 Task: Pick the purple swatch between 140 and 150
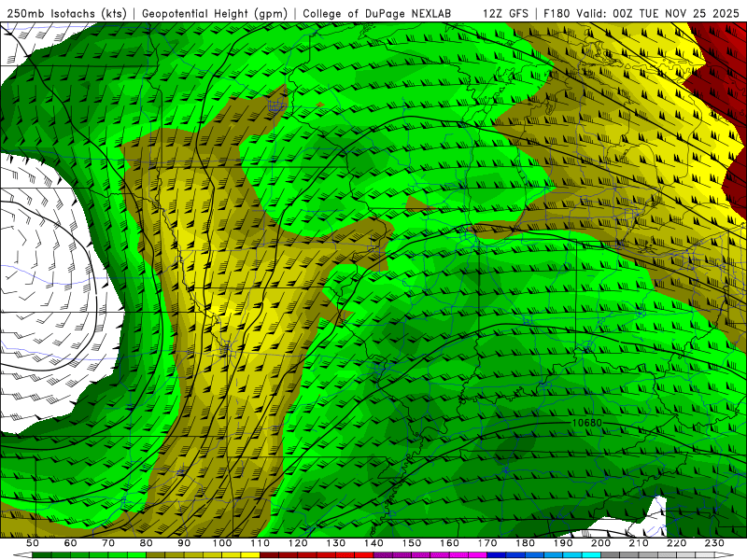tap(383, 555)
